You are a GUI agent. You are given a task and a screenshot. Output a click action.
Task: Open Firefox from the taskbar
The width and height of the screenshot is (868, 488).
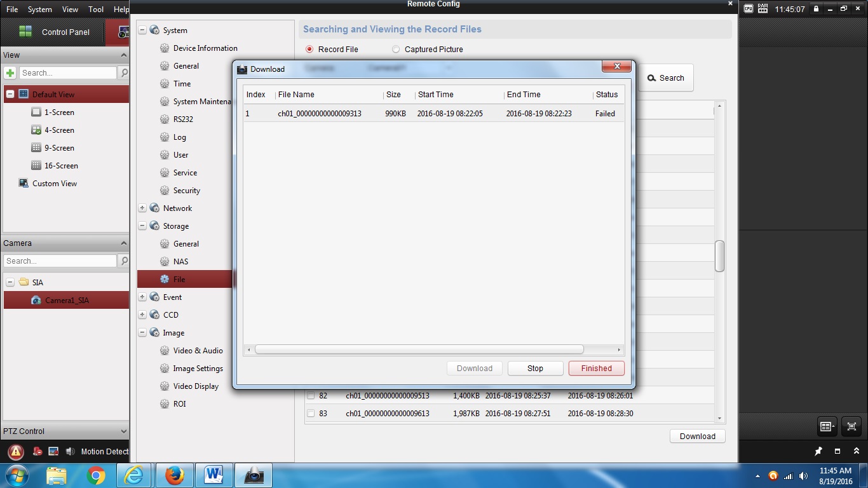[174, 475]
